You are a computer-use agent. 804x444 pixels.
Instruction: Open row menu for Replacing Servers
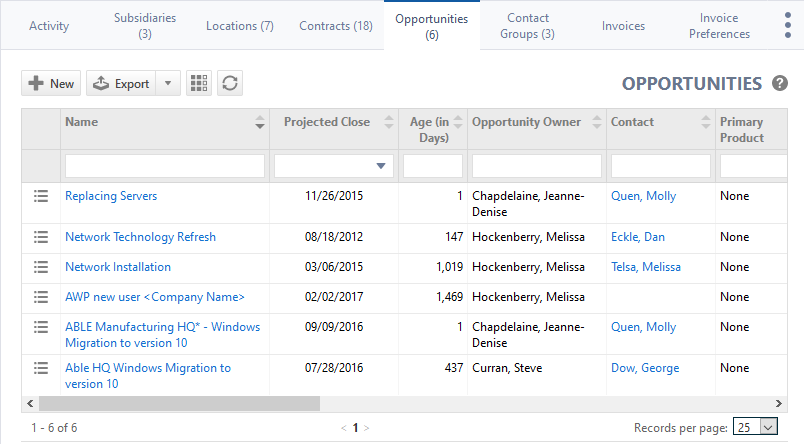(x=41, y=197)
